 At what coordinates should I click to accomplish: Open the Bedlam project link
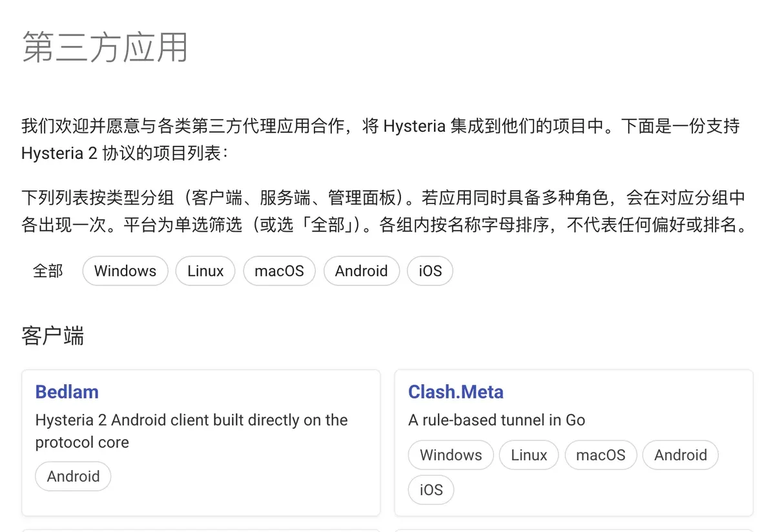[67, 392]
